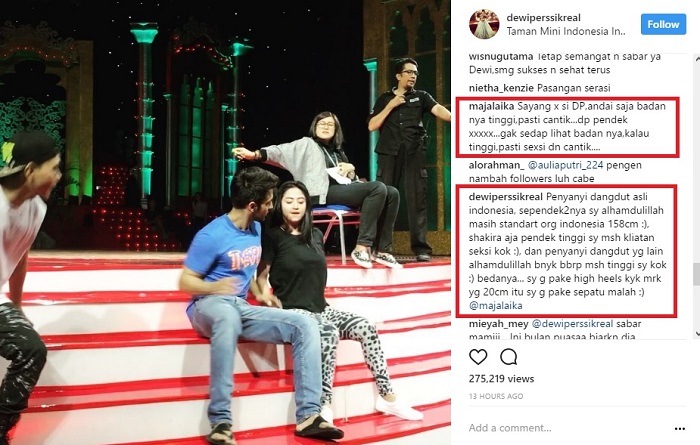
Task: Click the @auliaputri_224 mention
Action: (x=566, y=165)
